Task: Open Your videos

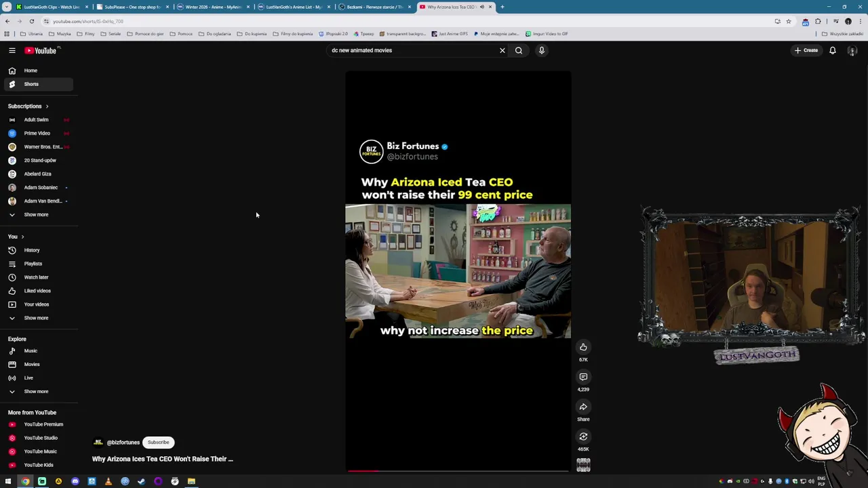Action: [x=37, y=304]
